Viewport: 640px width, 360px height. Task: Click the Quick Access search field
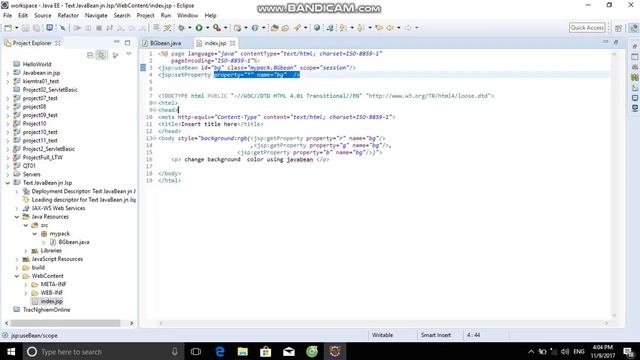(x=587, y=28)
